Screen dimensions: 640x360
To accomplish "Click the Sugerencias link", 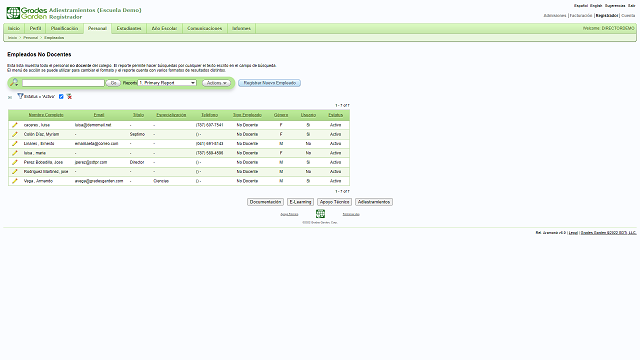I will [615, 6].
